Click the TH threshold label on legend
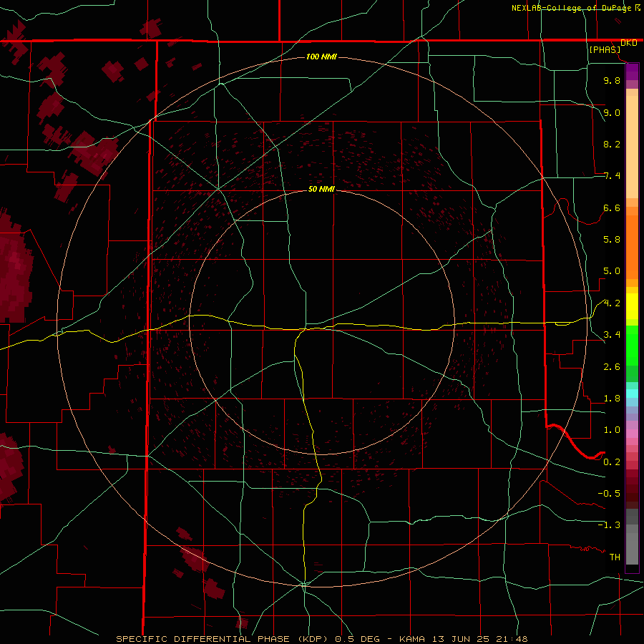The image size is (644, 644). pyautogui.click(x=615, y=557)
